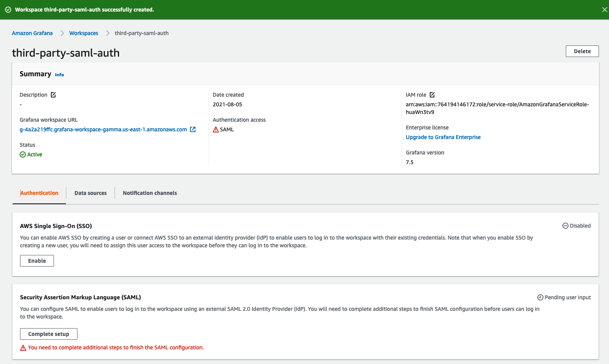Click breadcrumb chevron after Amazon Grafana
The image size is (609, 364).
pyautogui.click(x=62, y=33)
